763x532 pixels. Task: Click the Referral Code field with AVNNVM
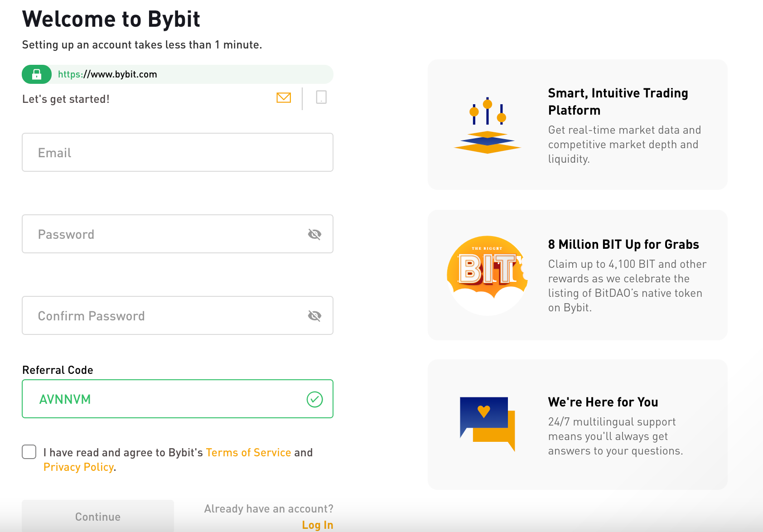point(178,399)
